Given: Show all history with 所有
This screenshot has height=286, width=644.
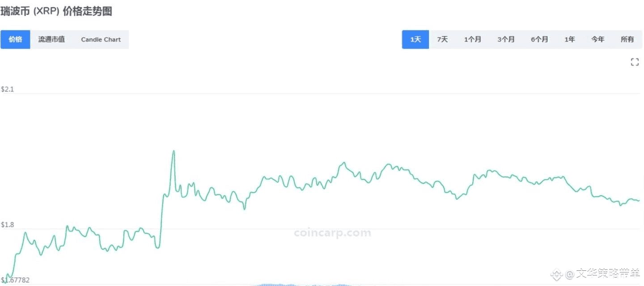Looking at the screenshot, I should point(627,39).
